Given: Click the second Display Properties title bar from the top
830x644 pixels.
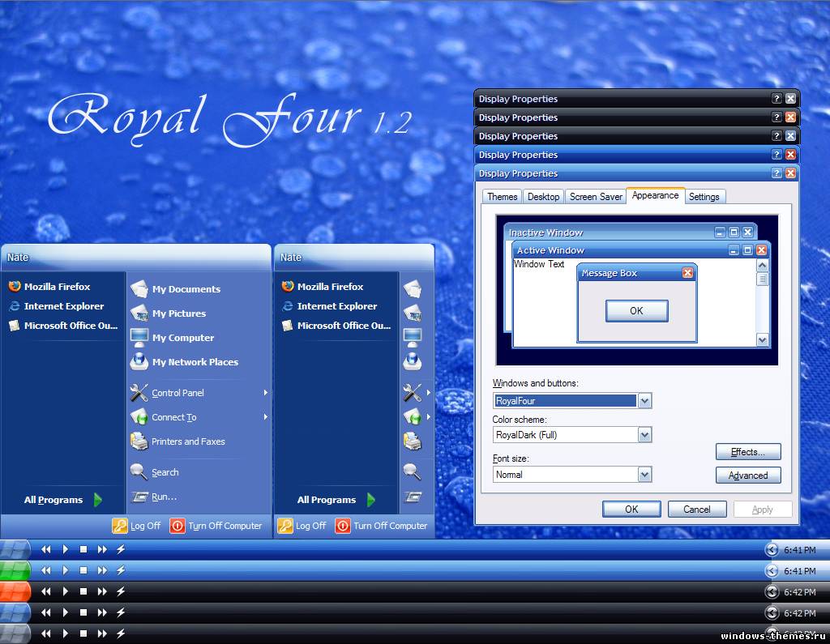Looking at the screenshot, I should pyautogui.click(x=636, y=117).
